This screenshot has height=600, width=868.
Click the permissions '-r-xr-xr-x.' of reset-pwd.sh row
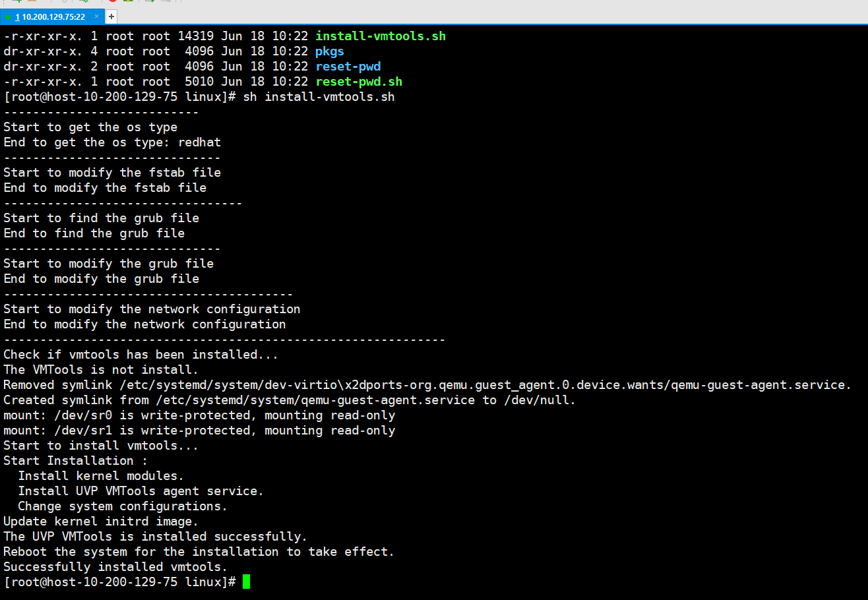[x=43, y=82]
